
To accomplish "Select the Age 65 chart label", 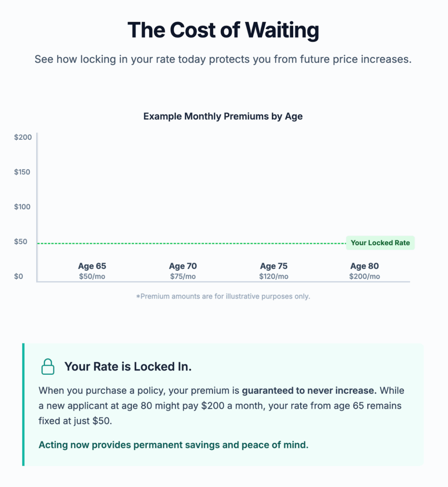I will (x=92, y=266).
